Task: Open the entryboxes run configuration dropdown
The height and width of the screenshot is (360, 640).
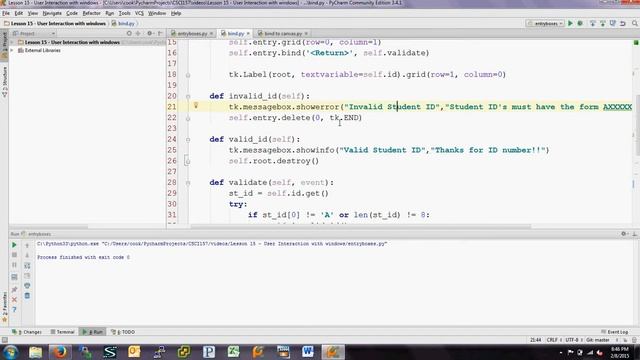Action: [x=545, y=24]
